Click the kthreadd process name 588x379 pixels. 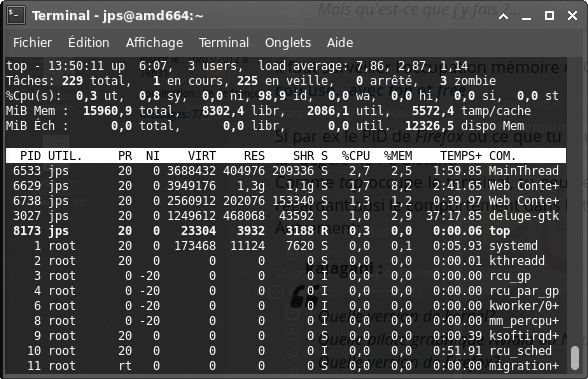[x=517, y=261]
